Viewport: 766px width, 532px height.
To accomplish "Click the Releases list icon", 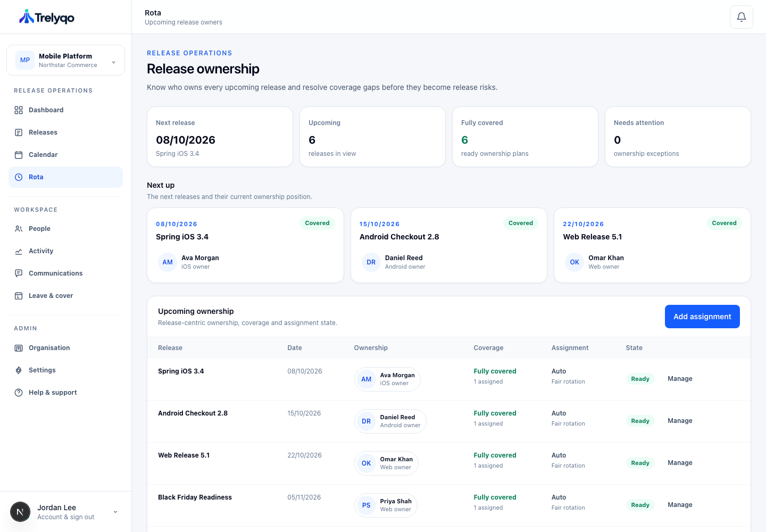I will pyautogui.click(x=19, y=132).
